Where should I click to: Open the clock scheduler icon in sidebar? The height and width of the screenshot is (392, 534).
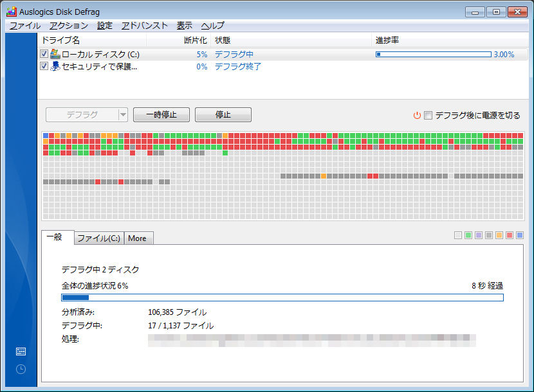coord(21,370)
